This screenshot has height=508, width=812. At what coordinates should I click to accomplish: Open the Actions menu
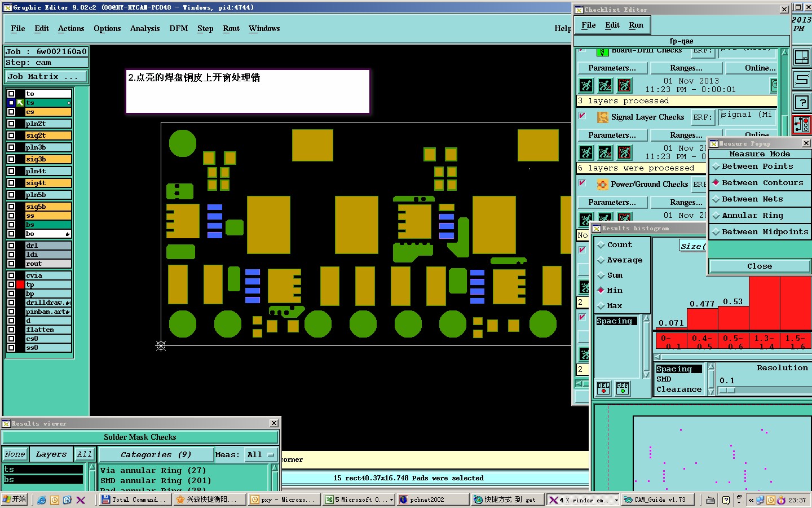coord(71,29)
